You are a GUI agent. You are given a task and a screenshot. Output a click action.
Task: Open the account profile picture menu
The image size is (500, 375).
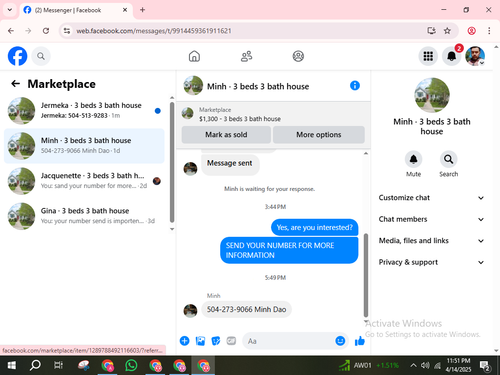coord(475,56)
